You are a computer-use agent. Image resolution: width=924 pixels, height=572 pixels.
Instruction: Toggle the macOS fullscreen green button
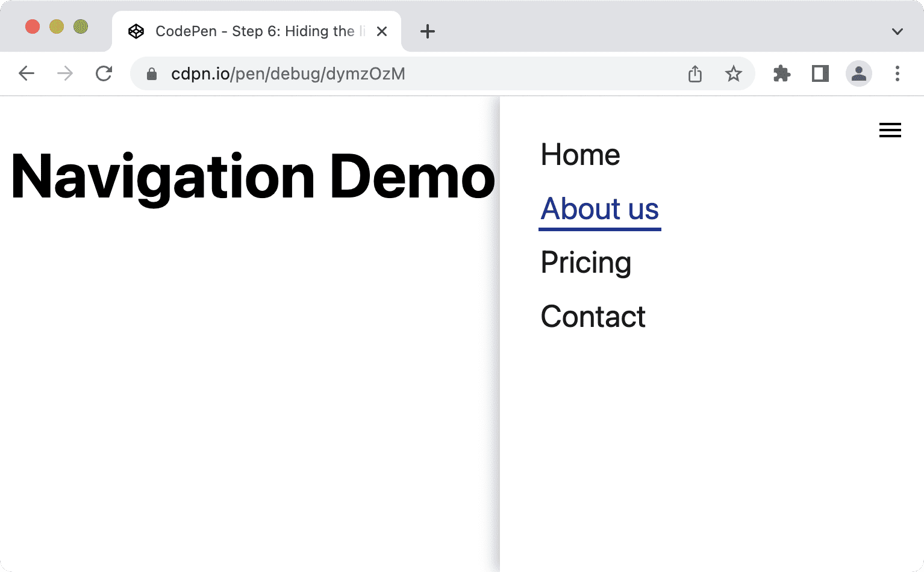[80, 26]
